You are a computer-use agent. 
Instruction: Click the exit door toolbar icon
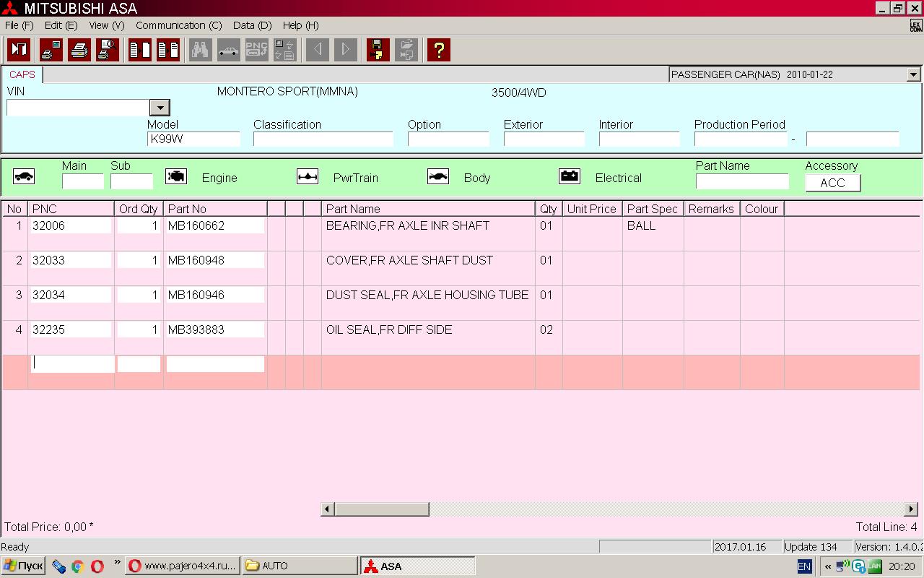click(19, 50)
